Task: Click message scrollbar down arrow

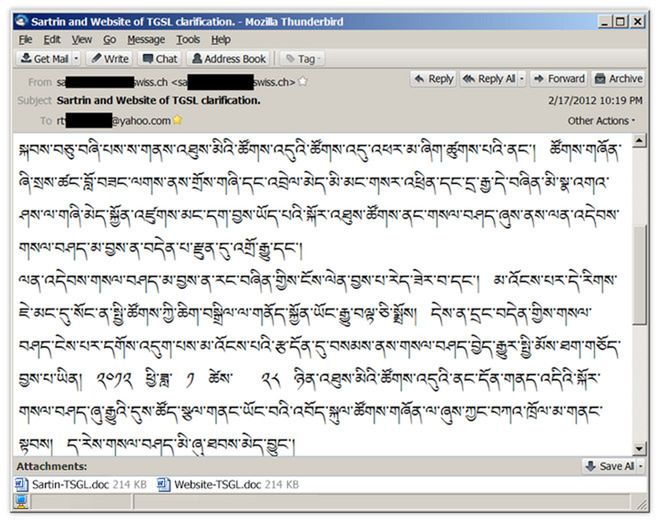Action: pos(639,449)
